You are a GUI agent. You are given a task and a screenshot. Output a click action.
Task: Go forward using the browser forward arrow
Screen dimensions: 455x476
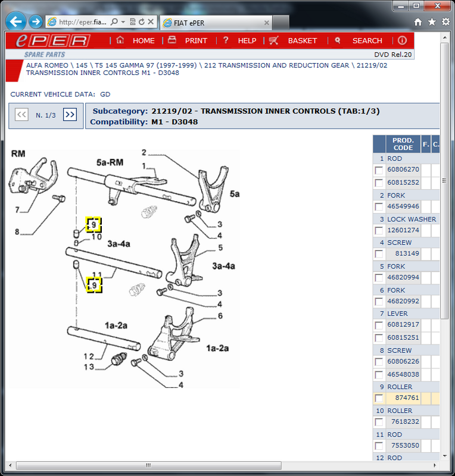tap(36, 21)
